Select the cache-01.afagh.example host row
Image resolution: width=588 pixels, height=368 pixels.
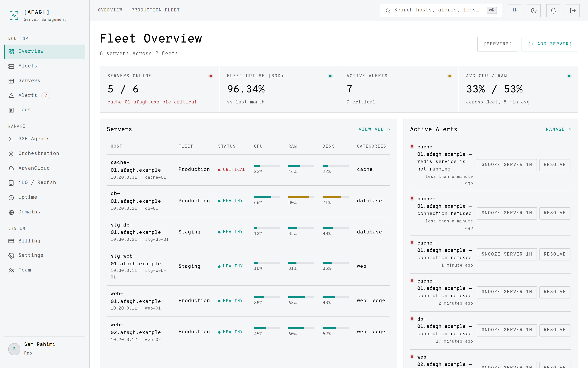(x=248, y=170)
